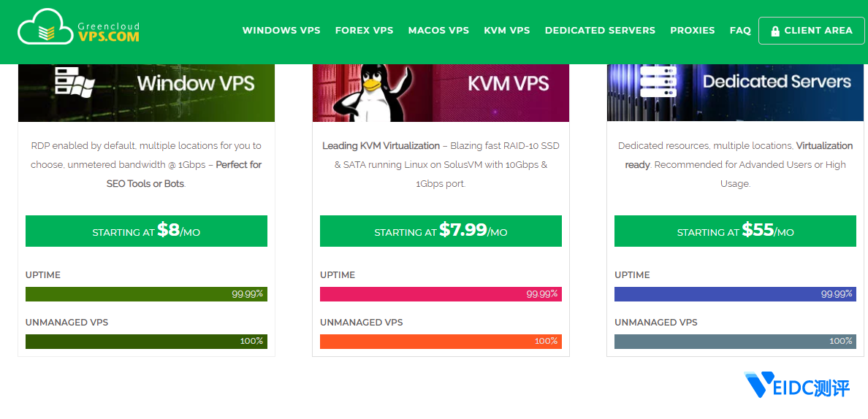Open the Forex VPS menu item

click(x=365, y=31)
